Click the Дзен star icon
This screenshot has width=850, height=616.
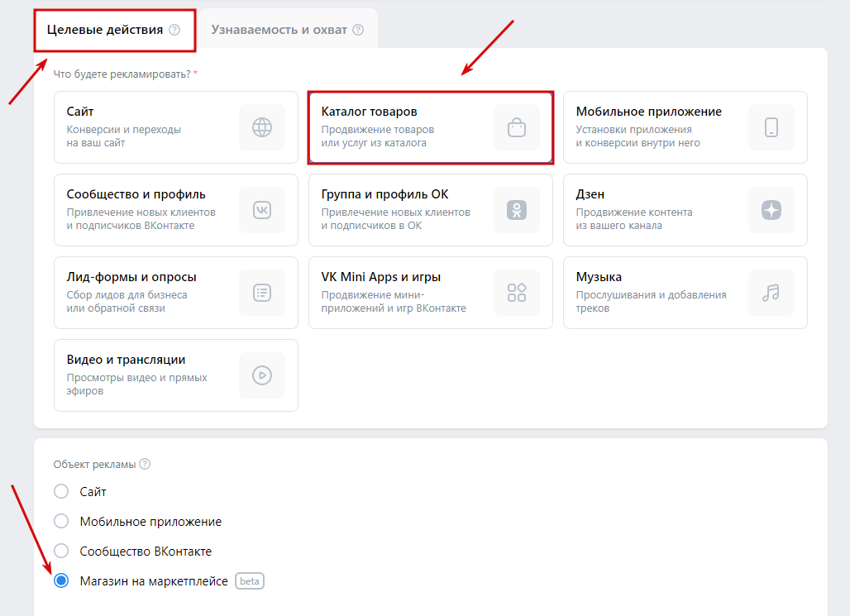pyautogui.click(x=771, y=210)
